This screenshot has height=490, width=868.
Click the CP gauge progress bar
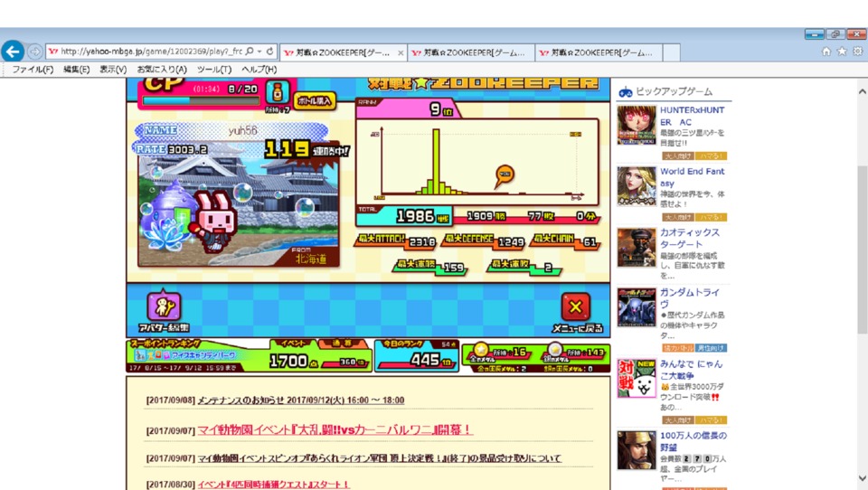coord(201,100)
